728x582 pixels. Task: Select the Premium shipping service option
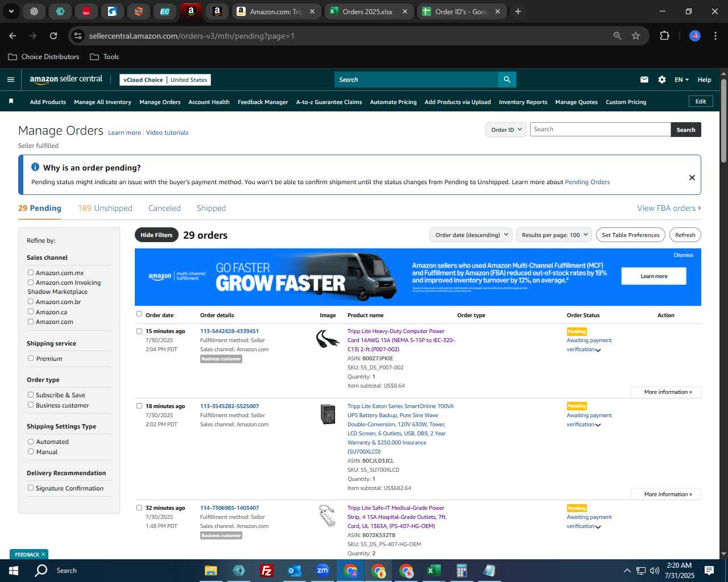click(31, 359)
